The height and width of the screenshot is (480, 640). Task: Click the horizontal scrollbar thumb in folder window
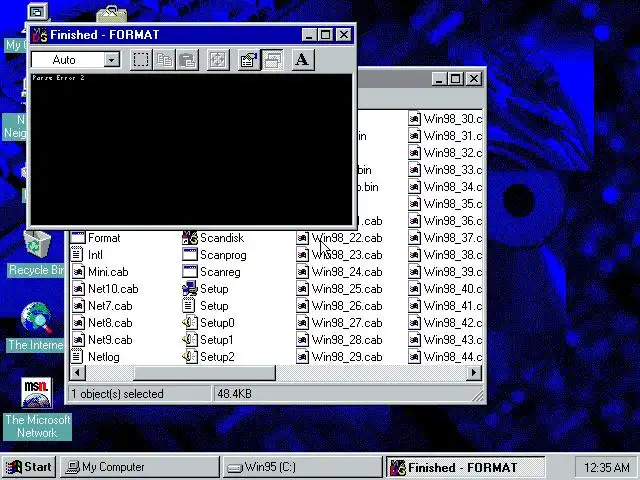(x=204, y=373)
